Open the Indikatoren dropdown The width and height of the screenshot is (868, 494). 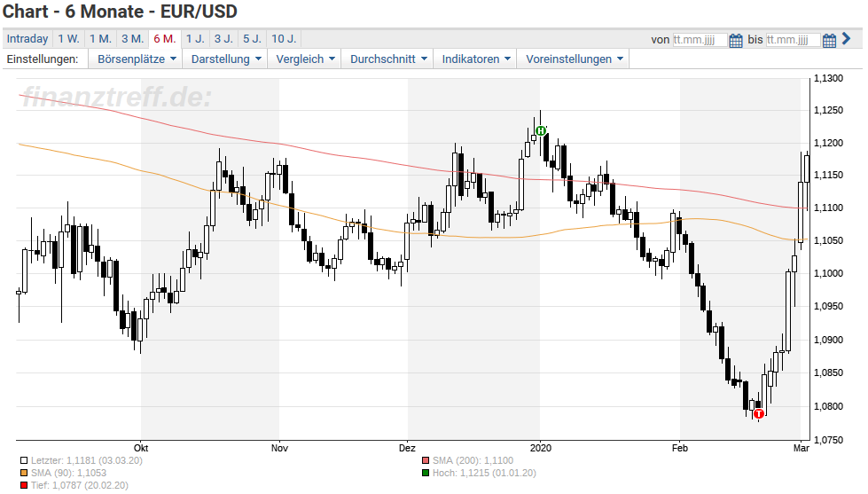(x=475, y=59)
